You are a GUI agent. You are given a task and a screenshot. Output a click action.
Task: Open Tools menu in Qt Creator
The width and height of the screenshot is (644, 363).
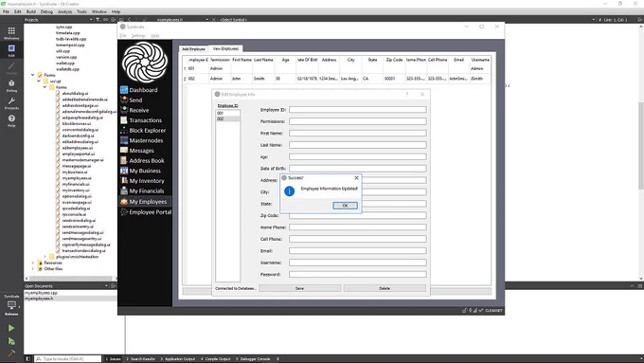[x=82, y=11]
